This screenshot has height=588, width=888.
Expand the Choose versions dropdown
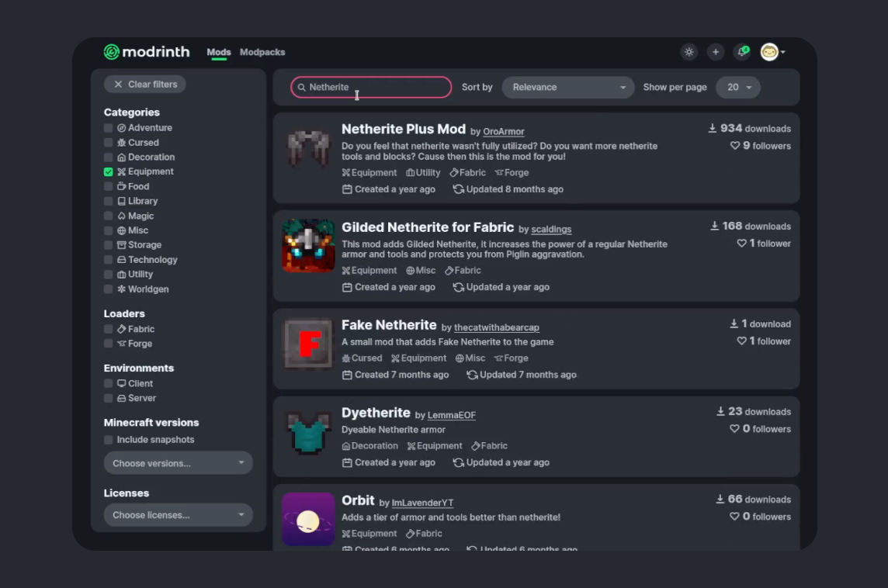[178, 463]
